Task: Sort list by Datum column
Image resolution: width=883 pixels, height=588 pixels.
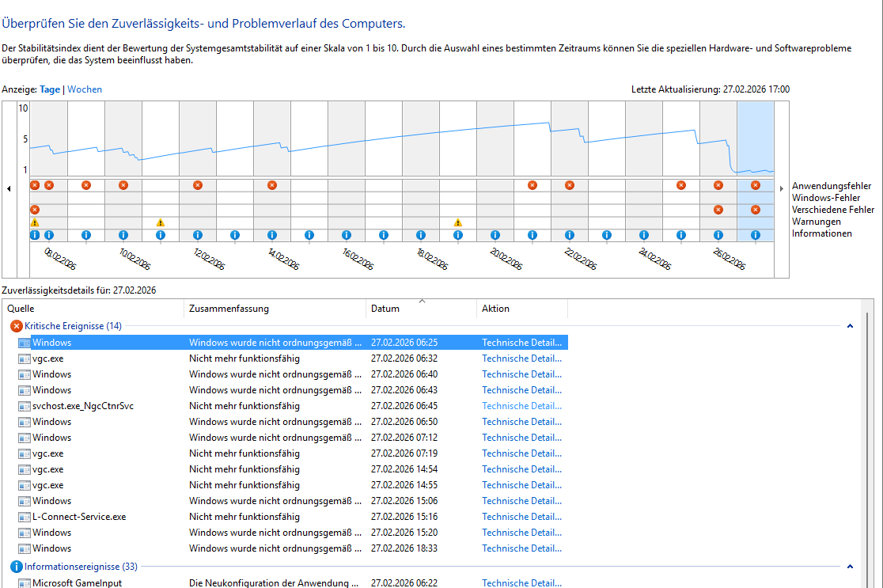Action: coord(421,309)
